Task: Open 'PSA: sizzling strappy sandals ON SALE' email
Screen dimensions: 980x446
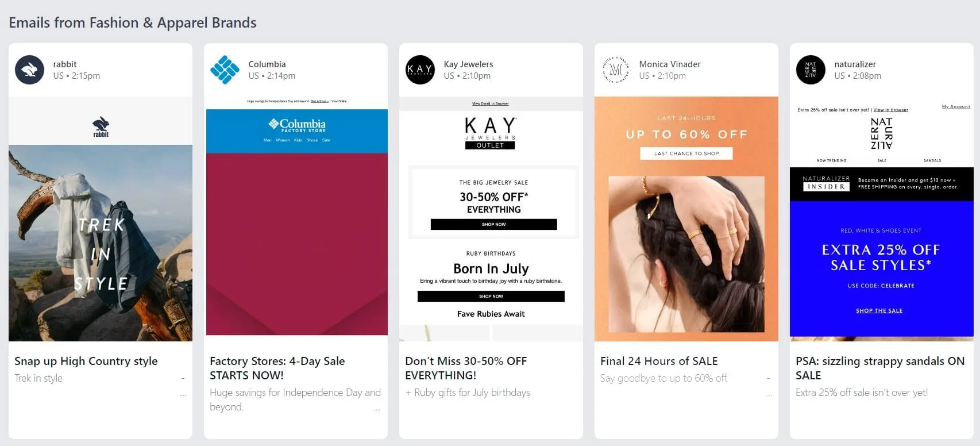Action: (x=880, y=368)
